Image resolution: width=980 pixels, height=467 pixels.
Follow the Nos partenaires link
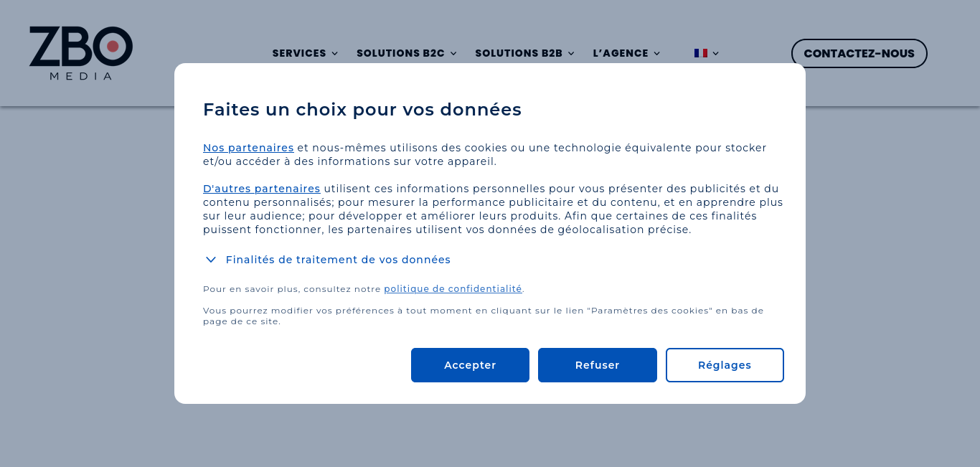click(x=248, y=148)
